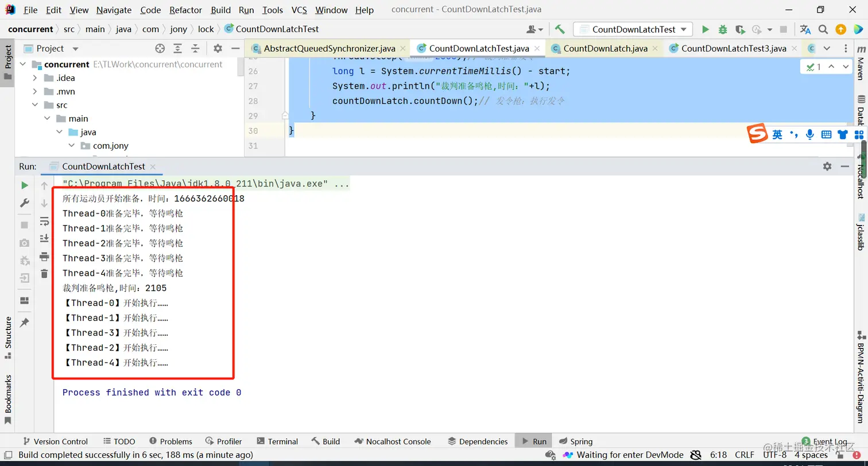The width and height of the screenshot is (868, 466).
Task: Click the CRLF line separator widget
Action: tap(745, 455)
